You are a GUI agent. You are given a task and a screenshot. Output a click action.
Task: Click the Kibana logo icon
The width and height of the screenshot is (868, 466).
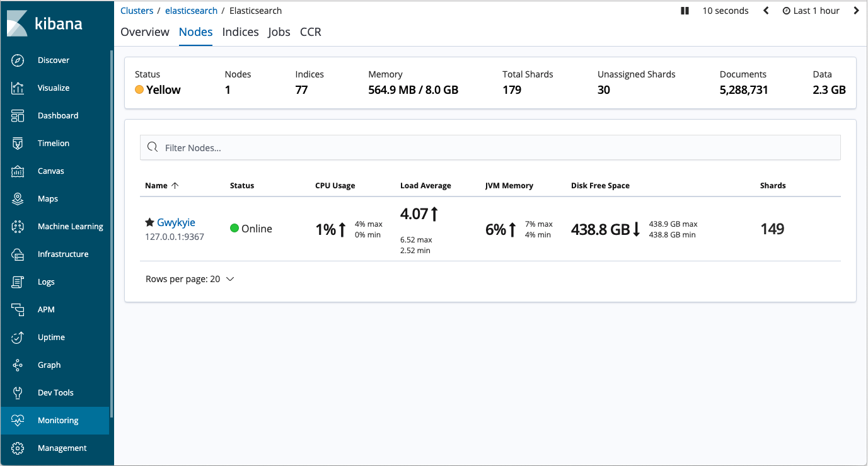(17, 23)
